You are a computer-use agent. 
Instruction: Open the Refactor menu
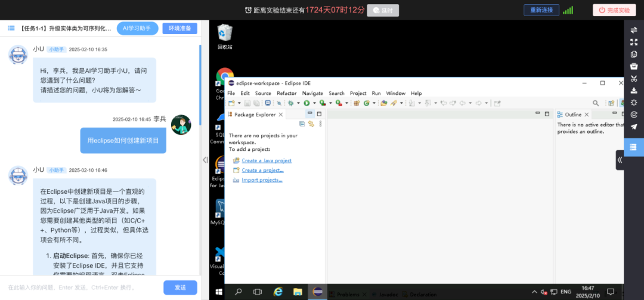286,93
